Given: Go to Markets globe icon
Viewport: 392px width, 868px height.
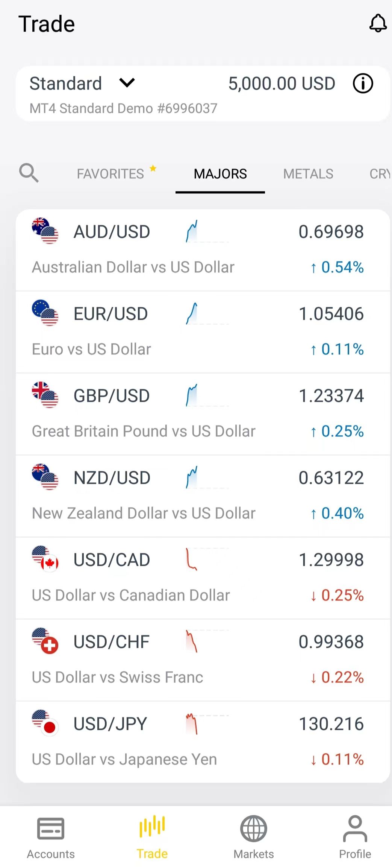Looking at the screenshot, I should point(254,829).
